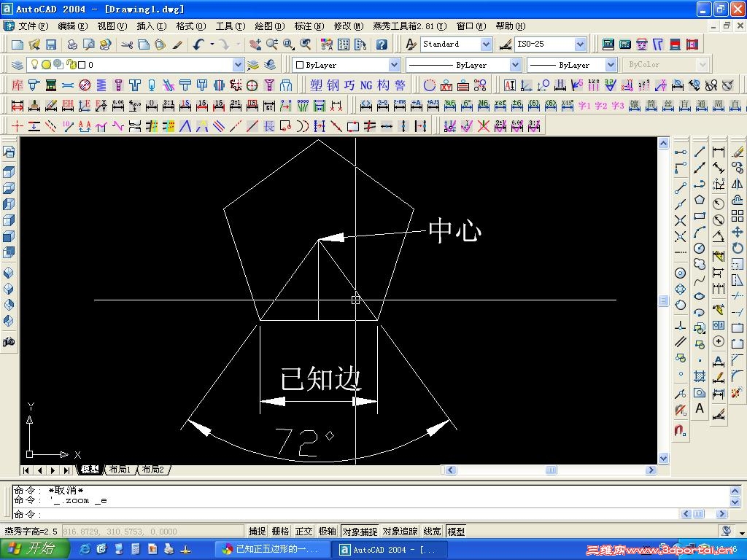
Task: Choose the Angular dimension tool
Action: (x=719, y=236)
